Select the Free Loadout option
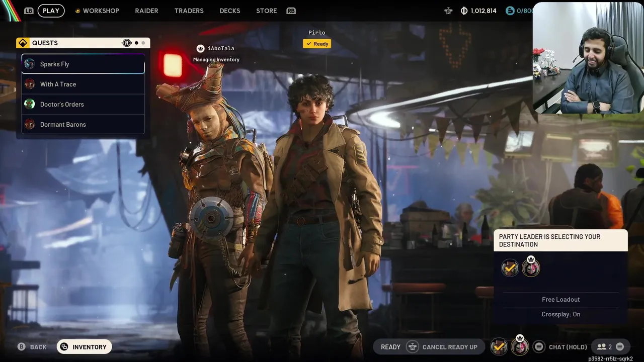This screenshot has height=362, width=644. tap(561, 299)
